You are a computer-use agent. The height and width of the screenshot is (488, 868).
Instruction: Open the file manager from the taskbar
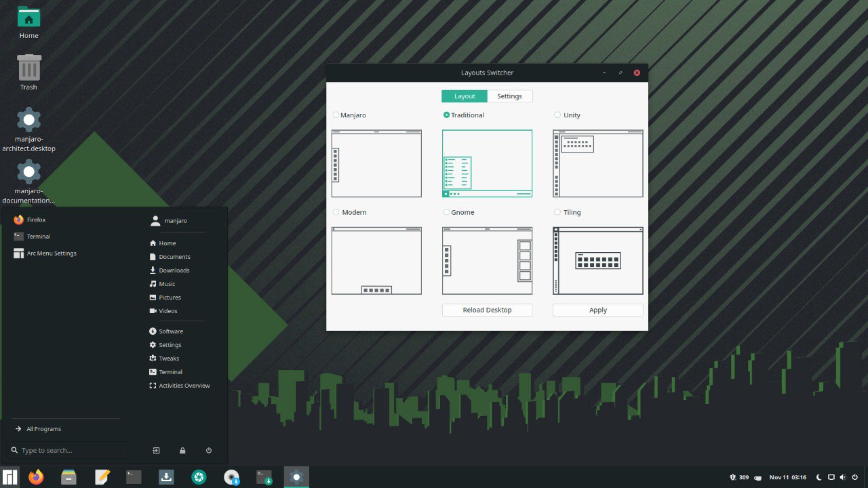pos(68,477)
